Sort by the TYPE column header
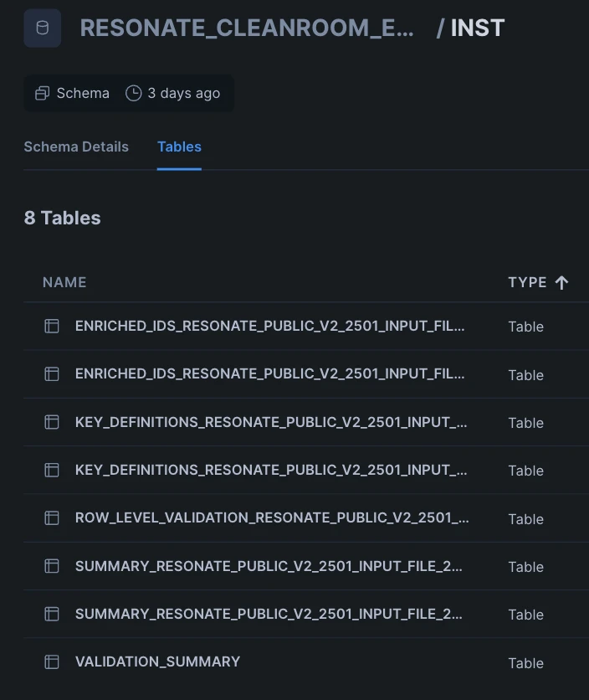Viewport: 589px width, 700px height. 527,282
